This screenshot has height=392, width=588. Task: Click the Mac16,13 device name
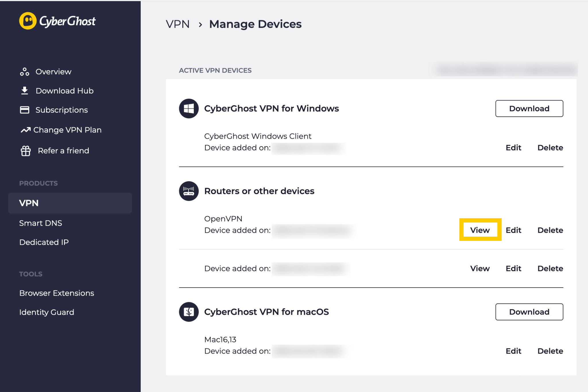[x=220, y=340]
